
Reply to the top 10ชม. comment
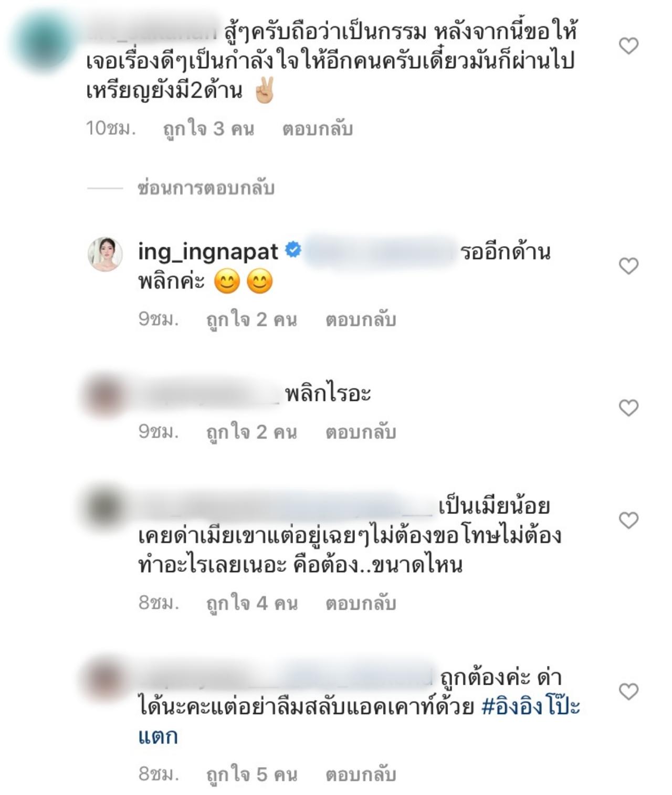317,129
